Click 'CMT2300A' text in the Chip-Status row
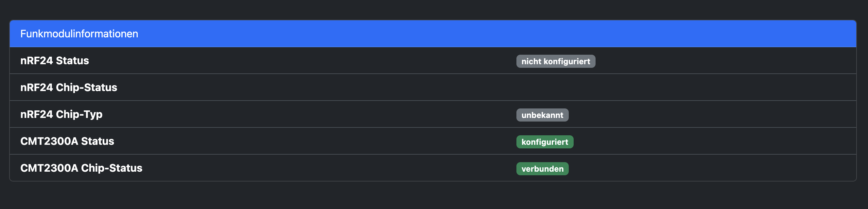 [49, 168]
